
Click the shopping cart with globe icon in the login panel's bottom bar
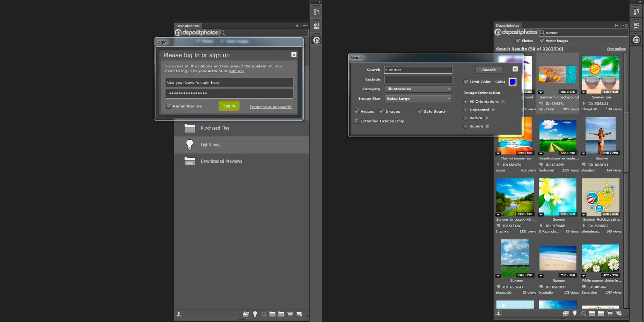point(299,314)
